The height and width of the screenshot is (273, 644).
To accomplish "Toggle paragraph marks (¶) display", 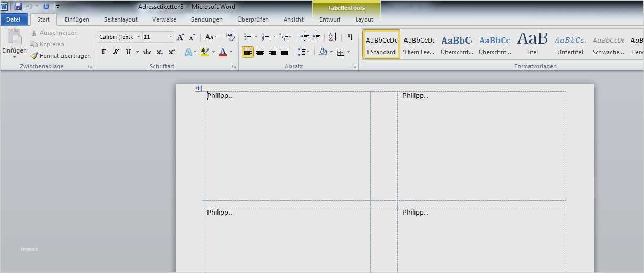I will click(x=350, y=37).
